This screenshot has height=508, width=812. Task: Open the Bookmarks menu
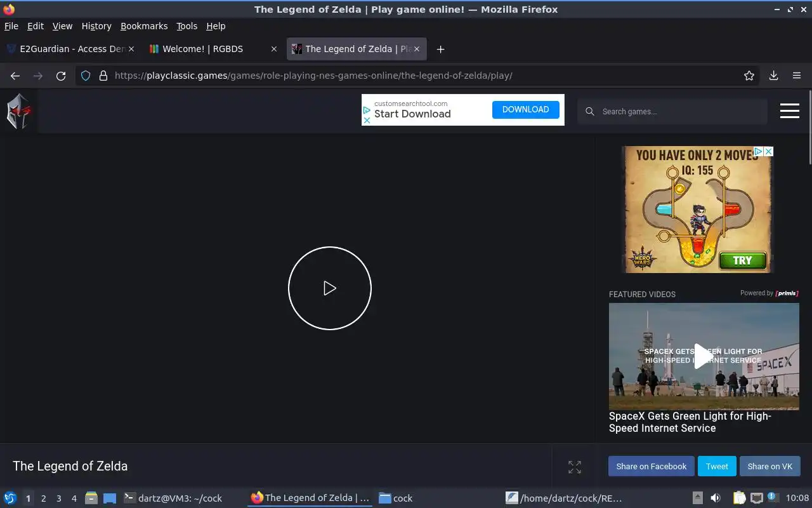144,26
